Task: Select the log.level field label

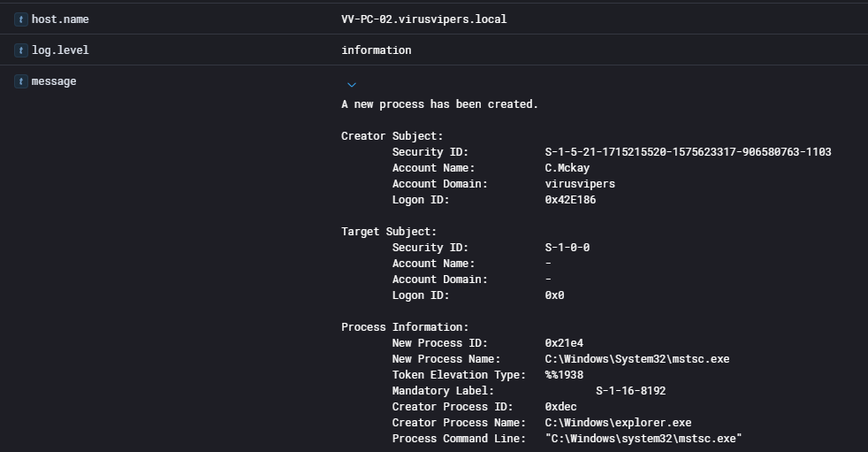Action: point(60,50)
